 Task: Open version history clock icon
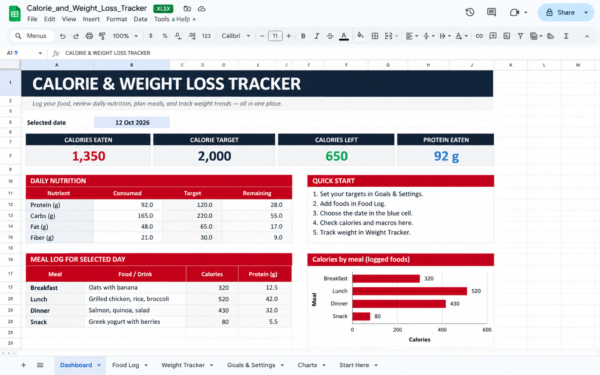pos(470,12)
